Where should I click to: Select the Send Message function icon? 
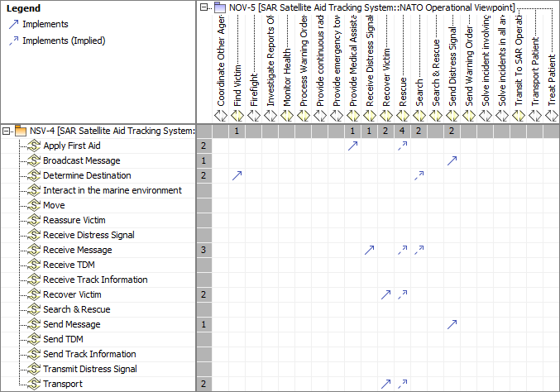click(x=34, y=324)
